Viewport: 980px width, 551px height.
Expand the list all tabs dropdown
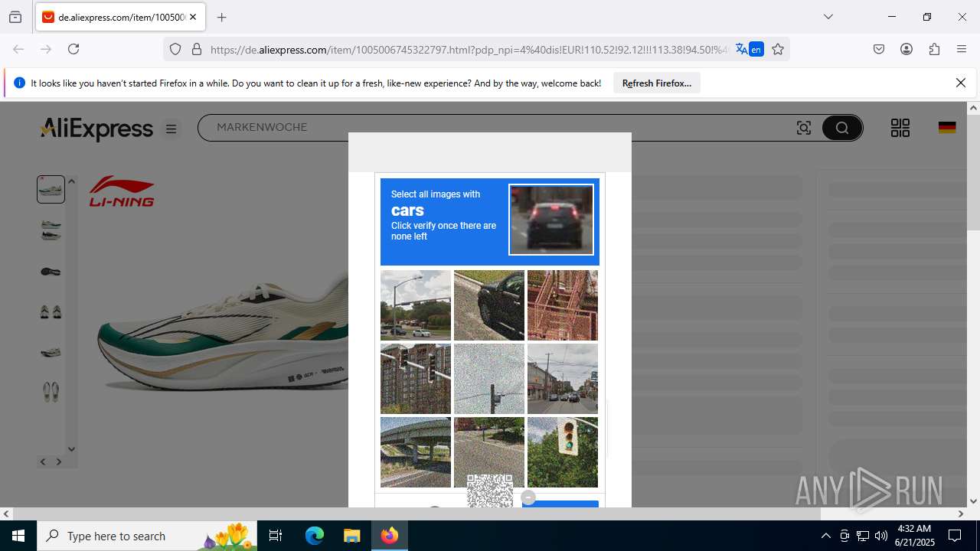pos(828,17)
